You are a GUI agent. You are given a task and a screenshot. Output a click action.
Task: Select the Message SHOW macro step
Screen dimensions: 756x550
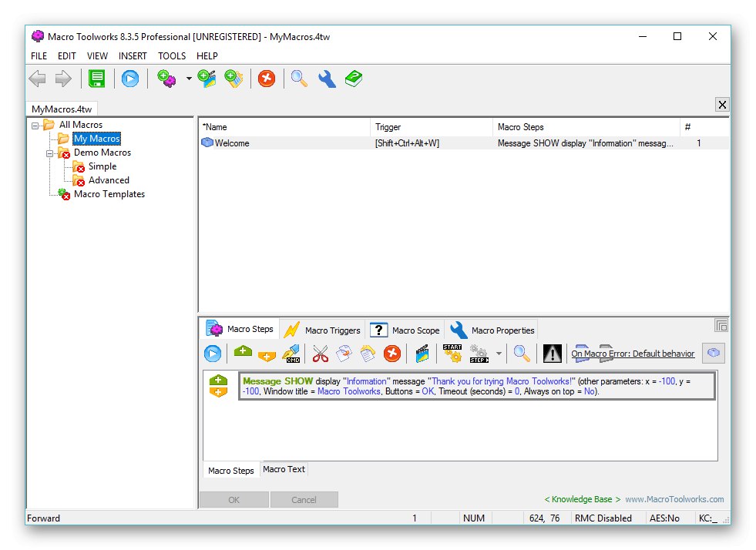477,386
